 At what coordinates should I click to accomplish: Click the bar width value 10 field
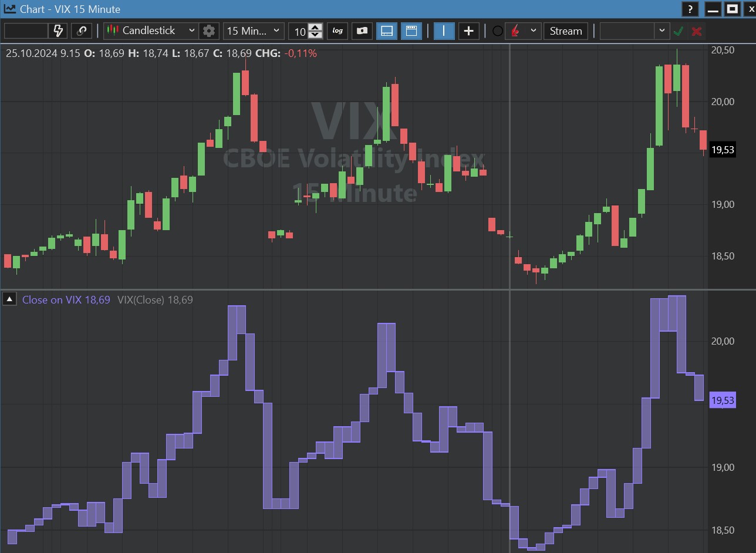pos(299,31)
